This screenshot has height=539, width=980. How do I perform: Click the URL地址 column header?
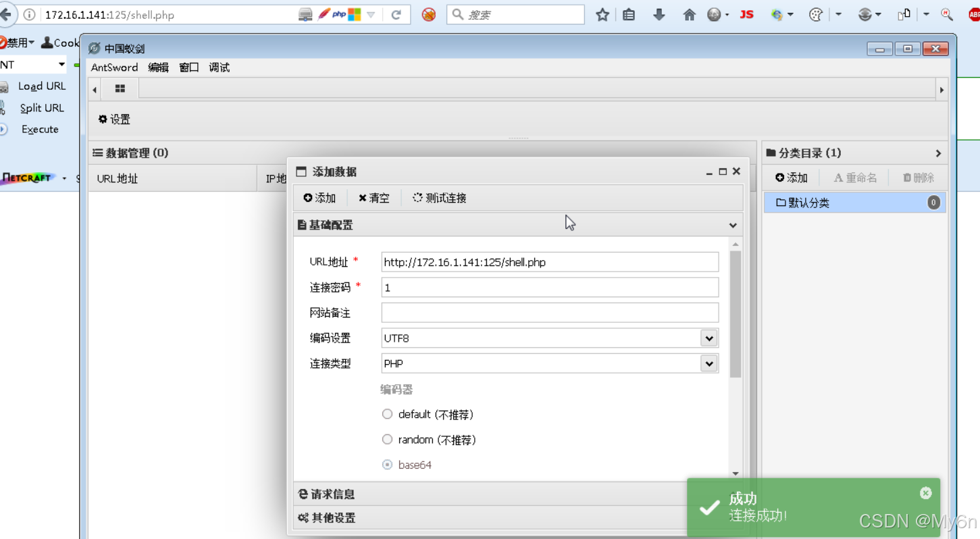click(172, 179)
